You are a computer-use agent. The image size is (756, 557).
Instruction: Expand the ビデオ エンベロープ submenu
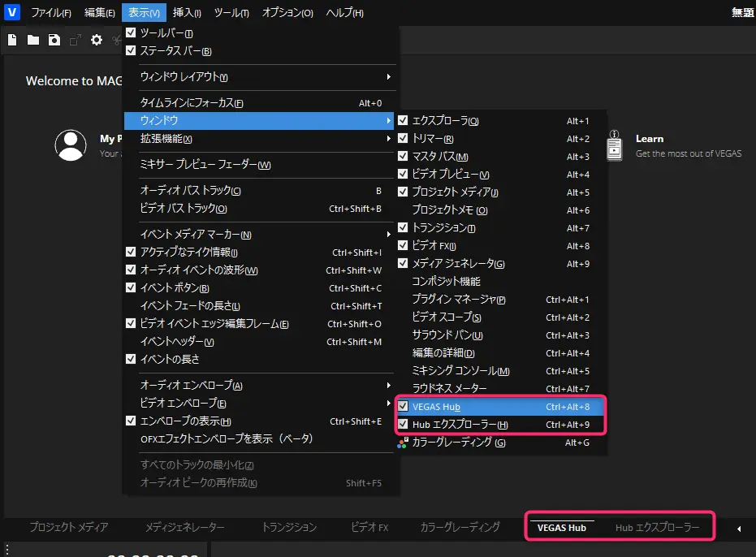[x=389, y=403]
